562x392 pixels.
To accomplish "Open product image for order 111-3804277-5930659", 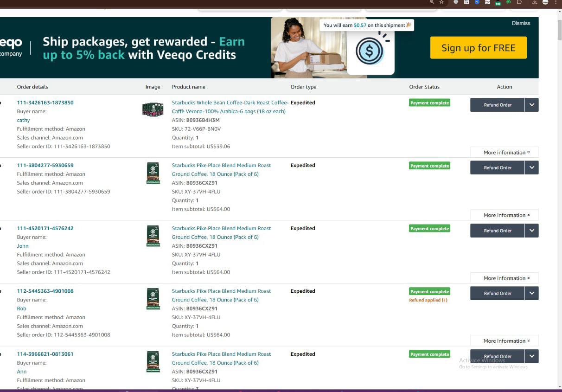I will 153,173.
